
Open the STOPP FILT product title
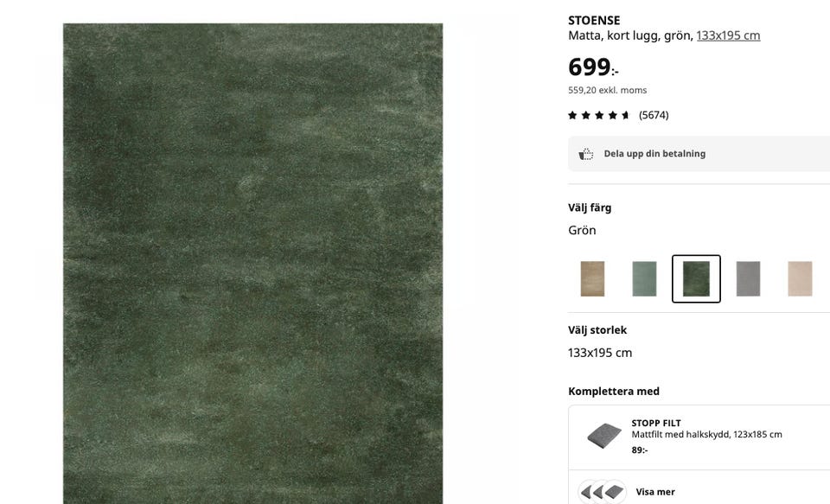(656, 423)
